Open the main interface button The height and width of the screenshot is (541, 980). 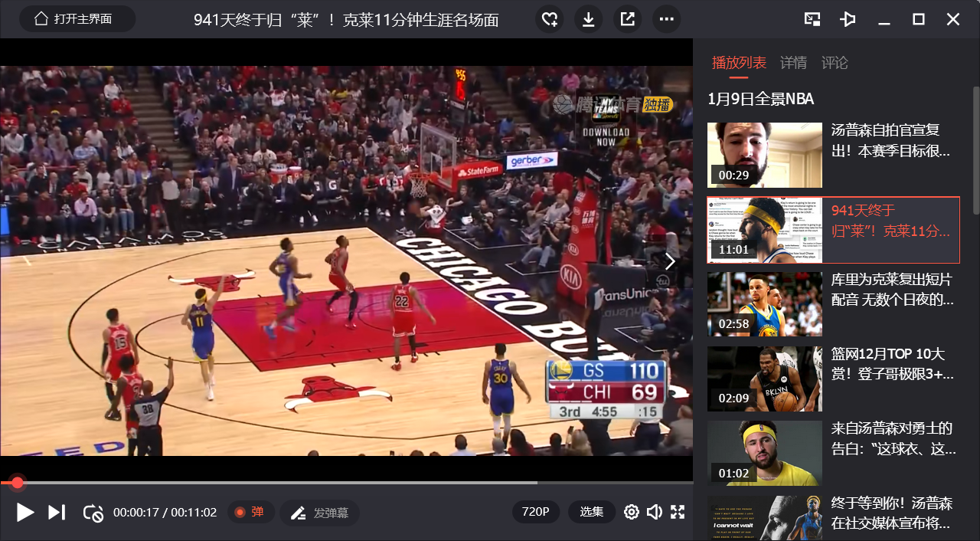pyautogui.click(x=77, y=19)
